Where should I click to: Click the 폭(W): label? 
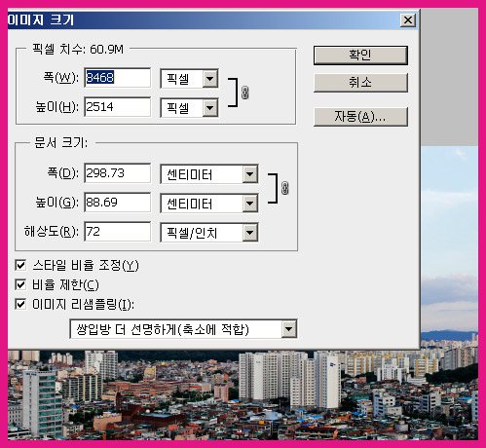(60, 78)
